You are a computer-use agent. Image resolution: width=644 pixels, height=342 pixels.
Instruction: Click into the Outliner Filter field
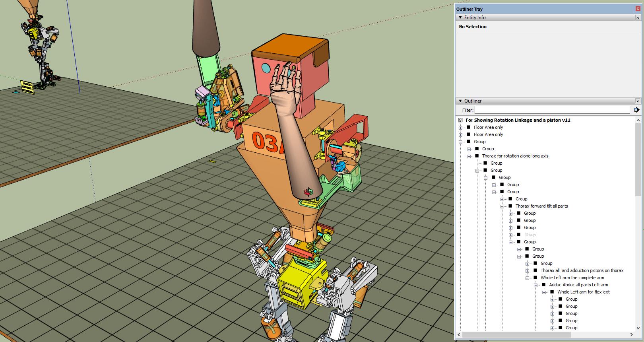click(x=552, y=110)
